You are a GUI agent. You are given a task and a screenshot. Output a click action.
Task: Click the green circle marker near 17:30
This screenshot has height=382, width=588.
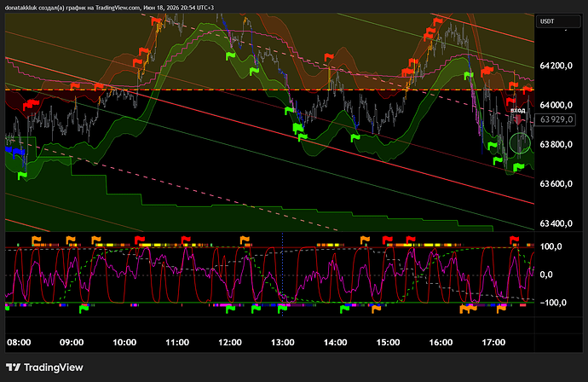[520, 143]
